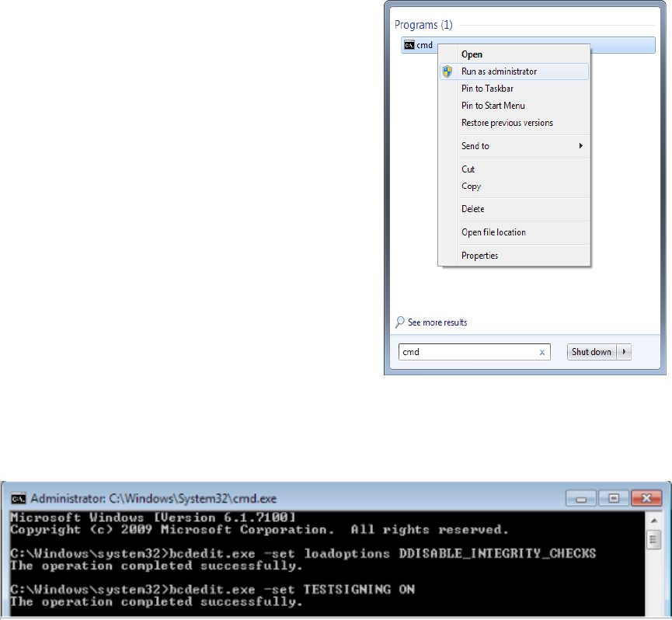Choose Delete in the context menu
The width and height of the screenshot is (672, 620).
pos(514,209)
